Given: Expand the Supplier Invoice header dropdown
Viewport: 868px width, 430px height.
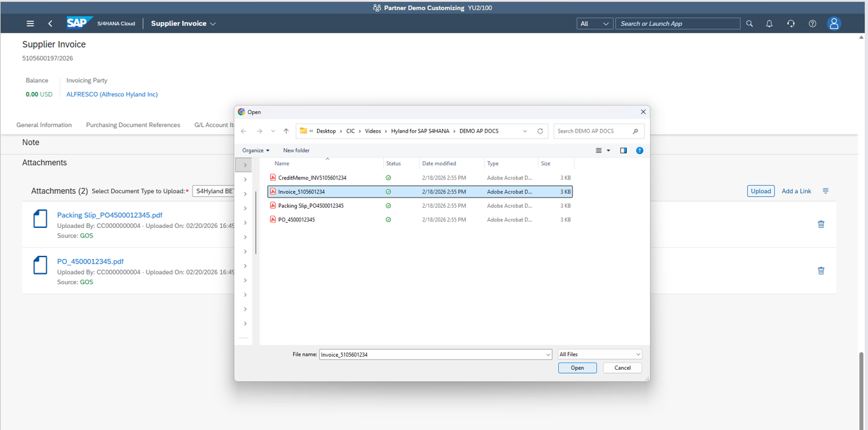Looking at the screenshot, I should tap(213, 24).
